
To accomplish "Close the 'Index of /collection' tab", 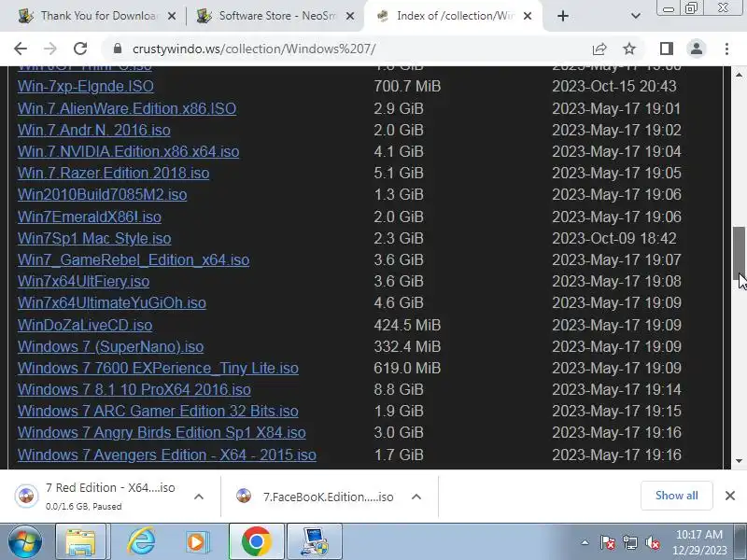I will 528,16.
